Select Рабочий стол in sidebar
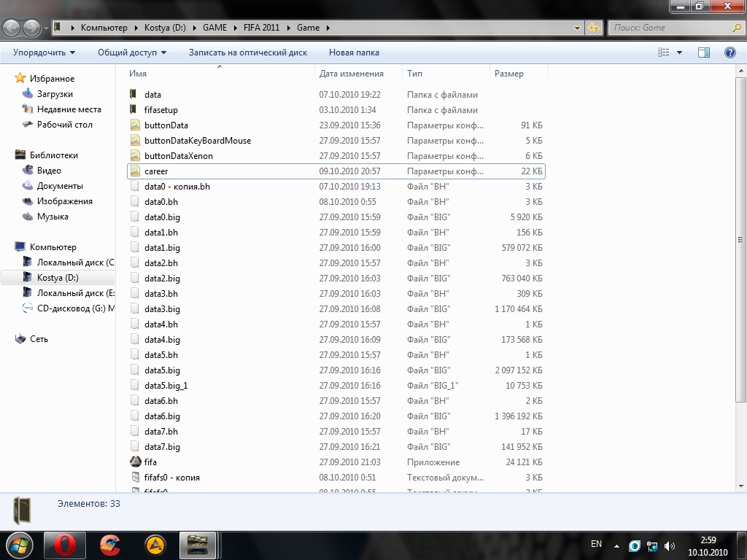The image size is (747, 560). click(65, 124)
